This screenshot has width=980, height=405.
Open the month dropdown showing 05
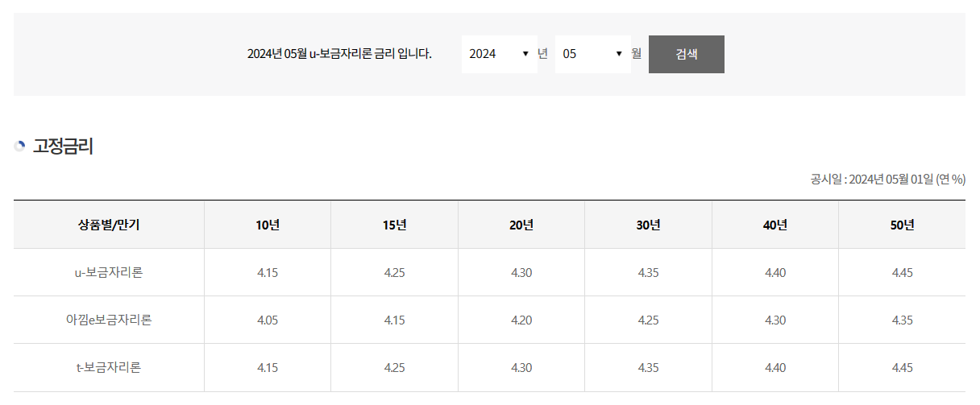(x=593, y=54)
